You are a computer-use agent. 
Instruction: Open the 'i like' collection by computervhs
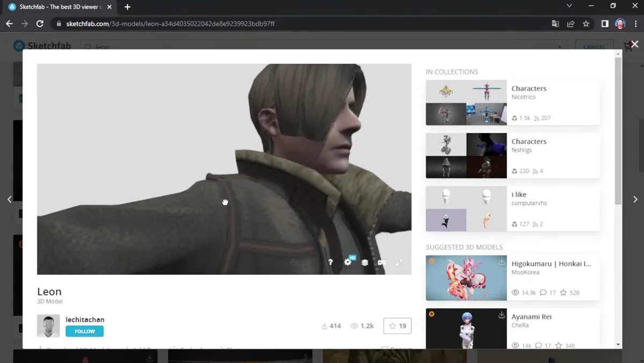pyautogui.click(x=519, y=195)
